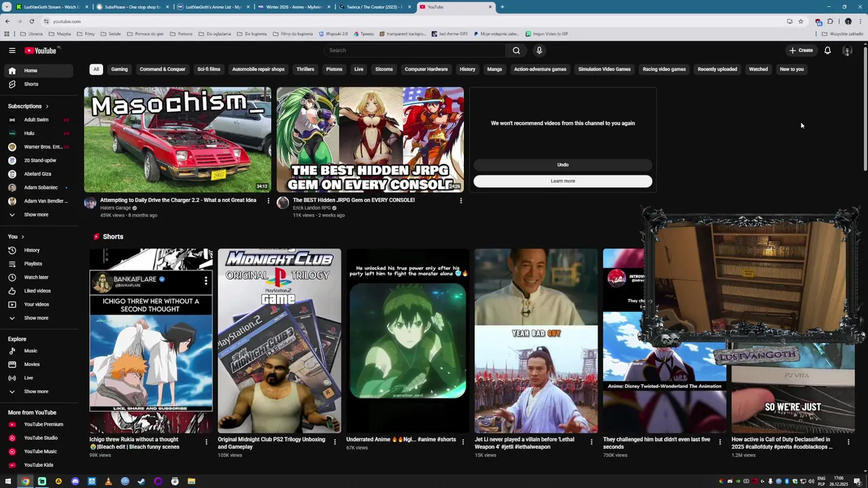Open Live under Explore

[x=42, y=378]
